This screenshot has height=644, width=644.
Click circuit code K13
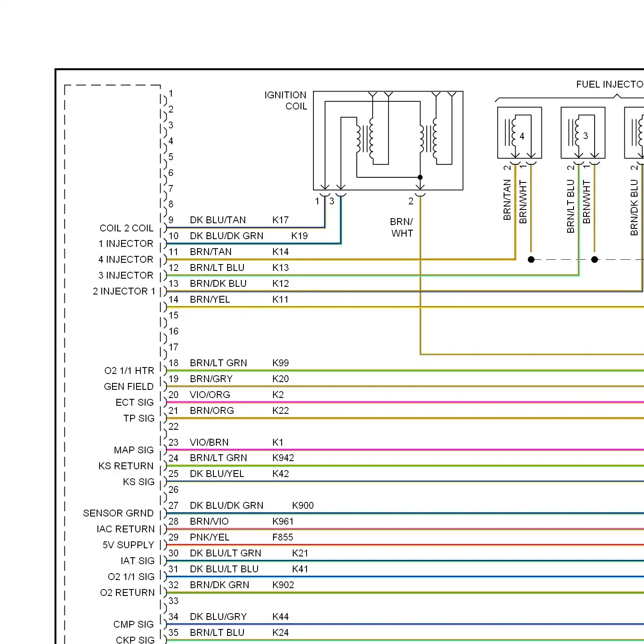[x=280, y=267]
